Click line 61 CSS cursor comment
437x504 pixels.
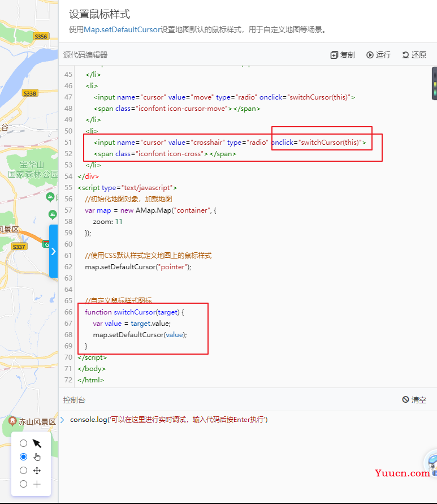(x=148, y=256)
